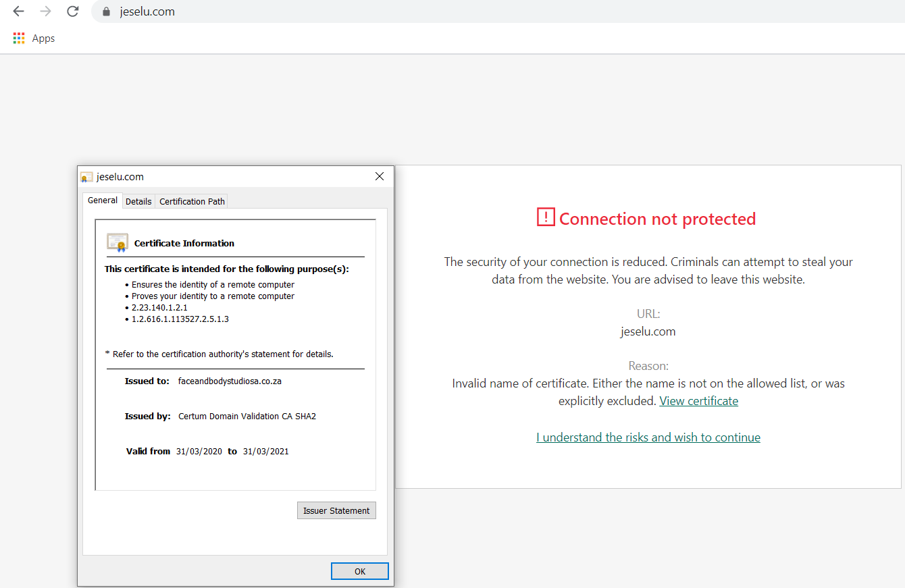Click the red warning exclamation icon
The image size is (905, 588).
click(545, 217)
